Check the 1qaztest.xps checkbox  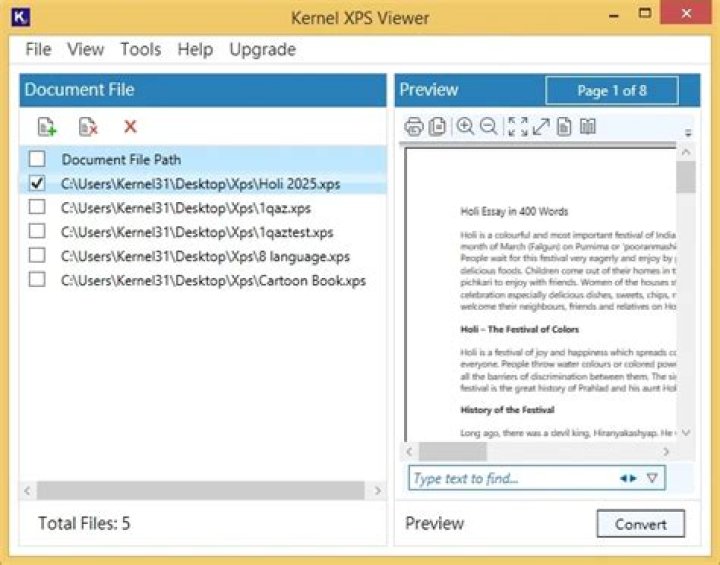tap(37, 231)
